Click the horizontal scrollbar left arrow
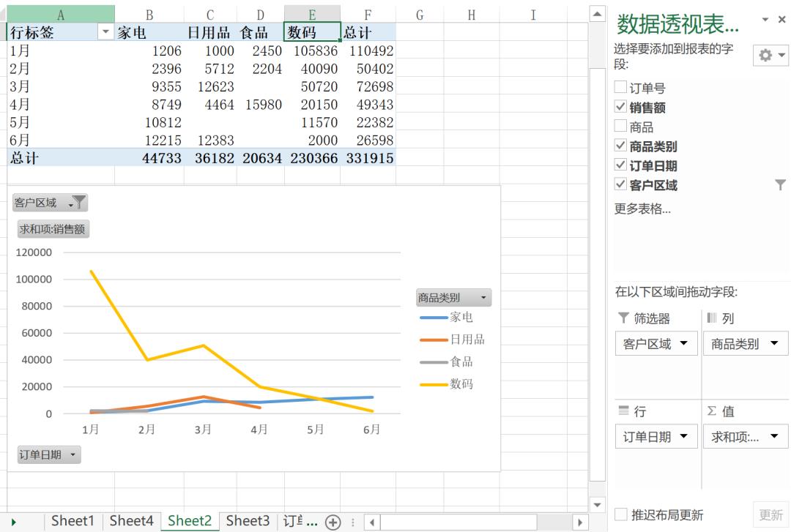This screenshot has height=532, width=791. [x=371, y=522]
